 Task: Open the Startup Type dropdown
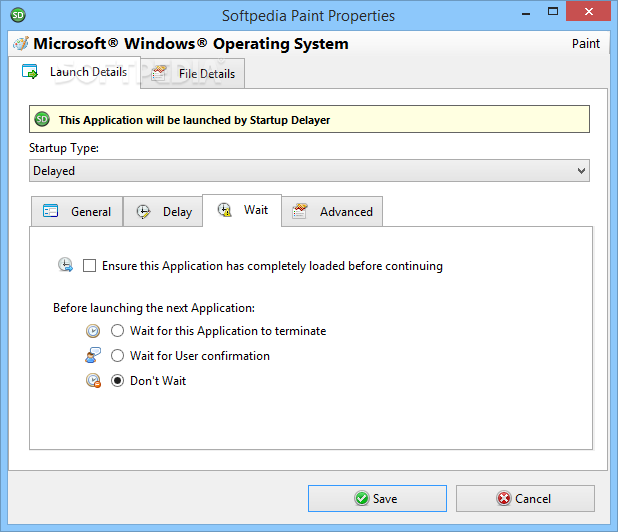309,171
